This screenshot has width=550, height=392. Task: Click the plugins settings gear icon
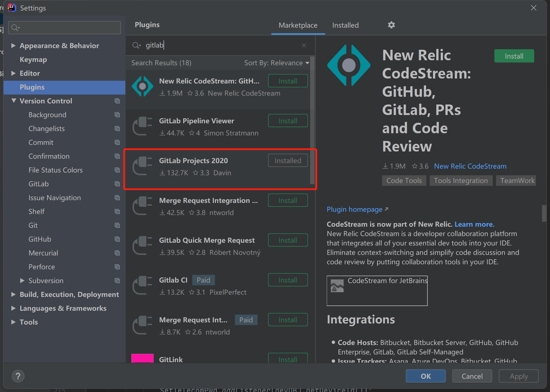coord(391,25)
